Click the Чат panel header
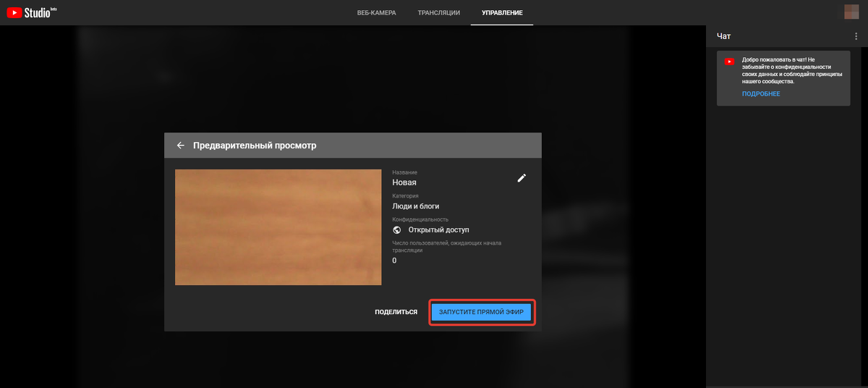868x388 pixels. [x=724, y=36]
